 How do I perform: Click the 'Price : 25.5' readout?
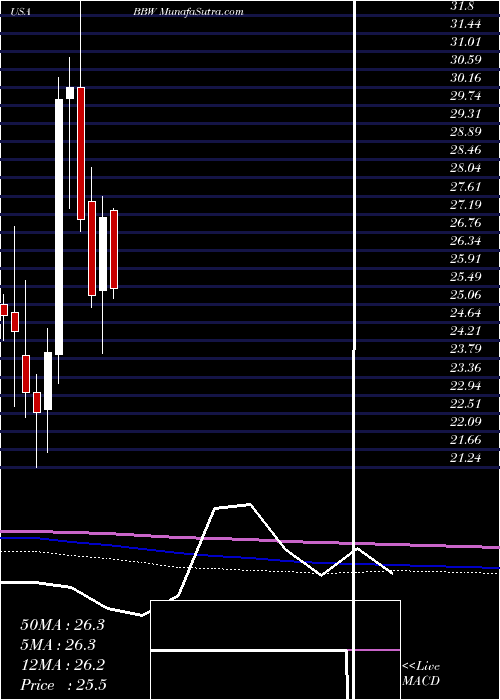coord(63,685)
